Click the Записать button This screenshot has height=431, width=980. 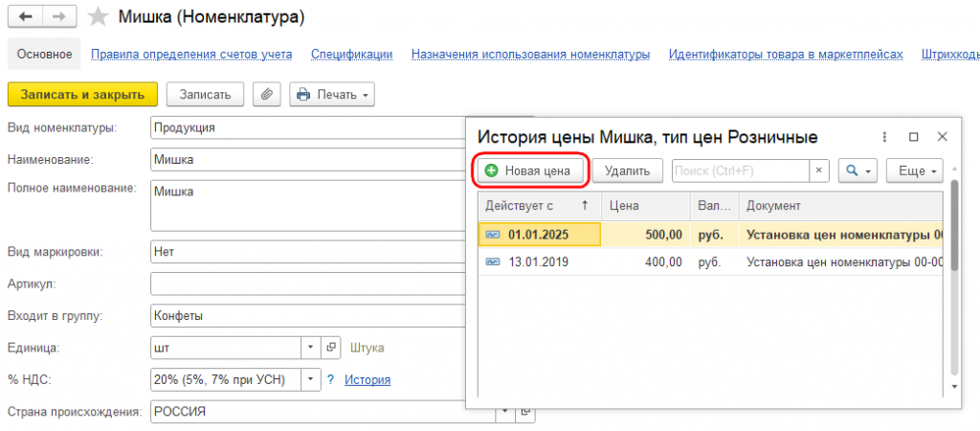205,95
